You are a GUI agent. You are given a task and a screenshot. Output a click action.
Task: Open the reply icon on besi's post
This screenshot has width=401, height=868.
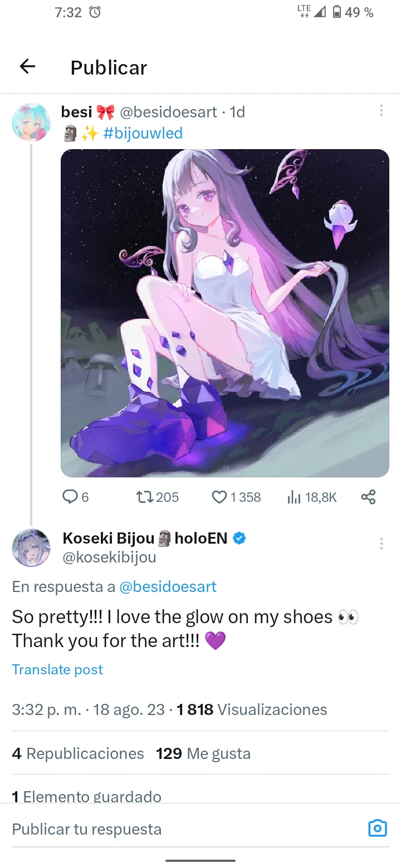[x=69, y=497]
